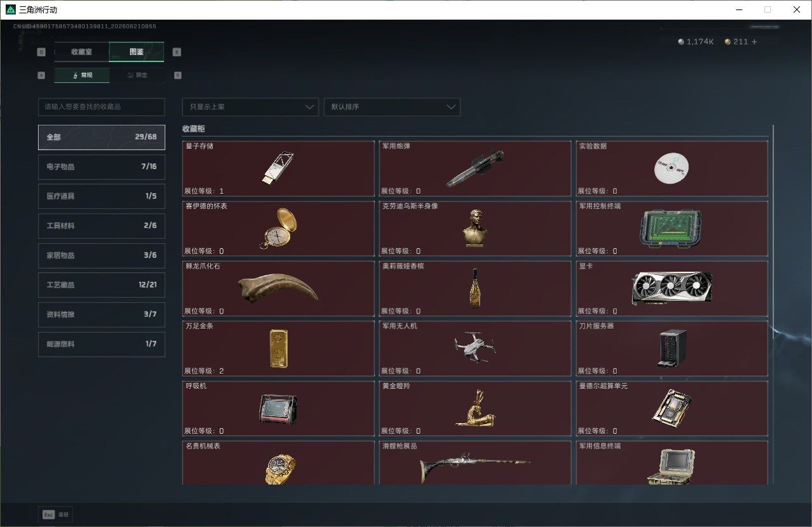The width and height of the screenshot is (812, 527).
Task: Choose the 万足金条 gold bar item
Action: point(278,348)
